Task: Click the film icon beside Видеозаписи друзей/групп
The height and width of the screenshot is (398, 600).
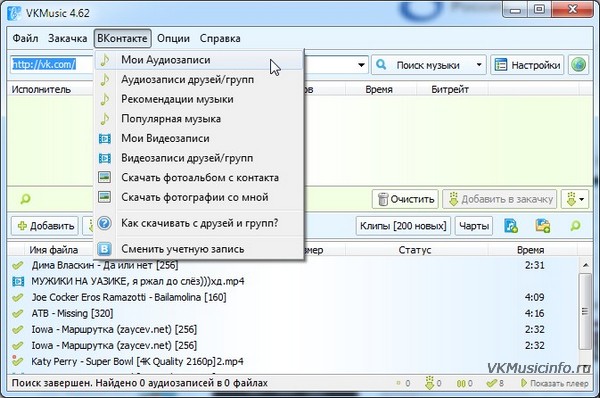Action: coord(104,158)
